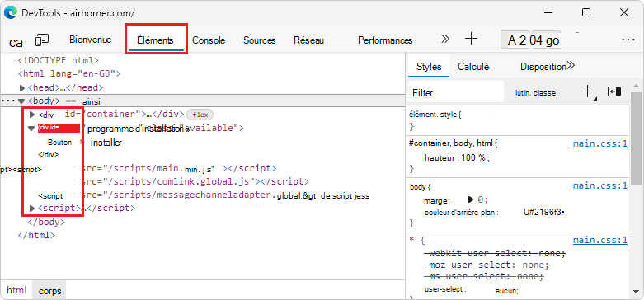Switch to Bienvenue tab
644x300 pixels.
[91, 40]
